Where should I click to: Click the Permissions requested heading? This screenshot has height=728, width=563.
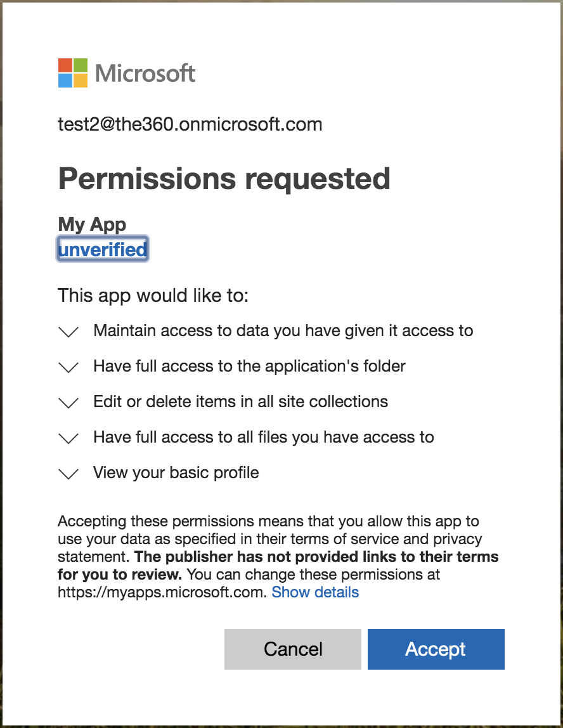pos(224,179)
